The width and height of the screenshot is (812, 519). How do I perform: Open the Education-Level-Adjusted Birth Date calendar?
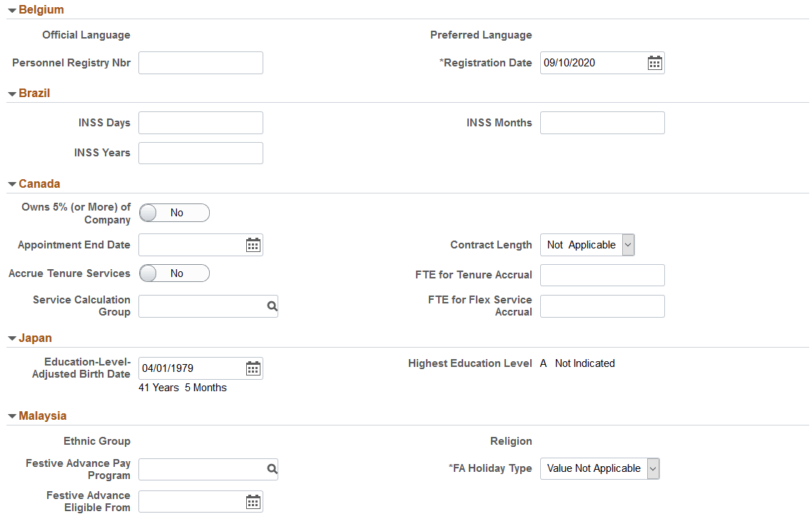253,368
